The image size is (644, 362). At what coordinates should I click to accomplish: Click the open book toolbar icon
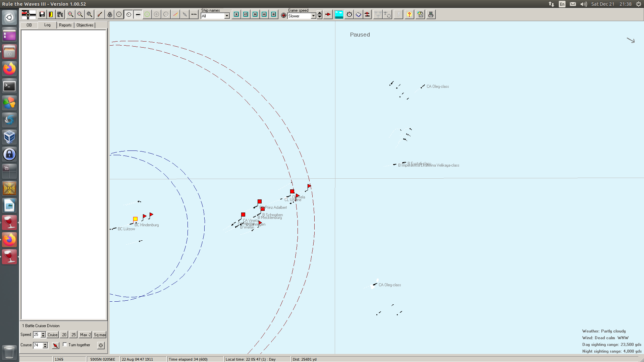[x=359, y=14]
